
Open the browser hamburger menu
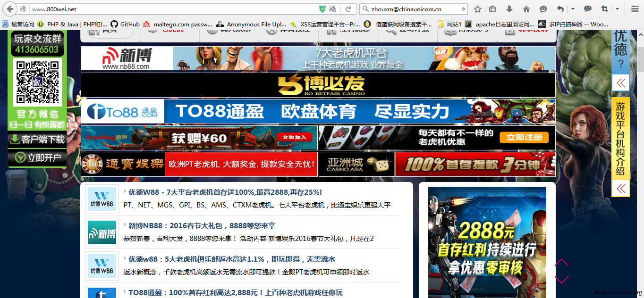[635, 9]
